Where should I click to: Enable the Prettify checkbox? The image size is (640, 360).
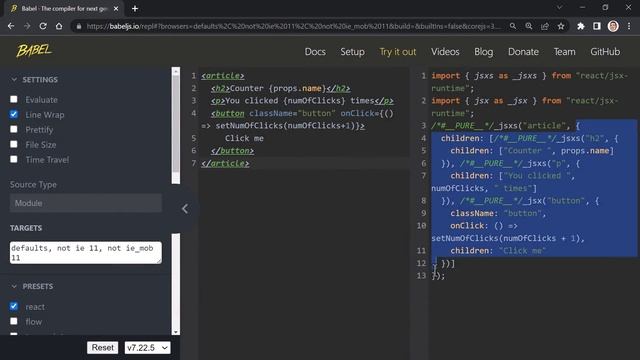point(14,129)
